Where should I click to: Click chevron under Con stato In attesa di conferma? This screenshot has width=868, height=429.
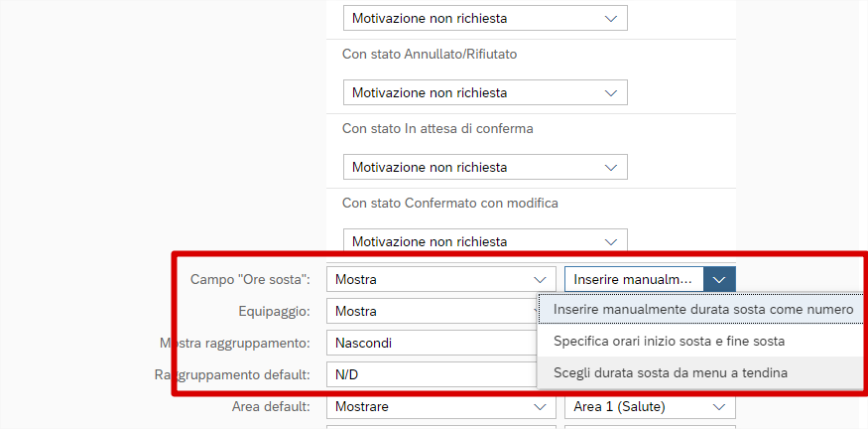coord(611,167)
